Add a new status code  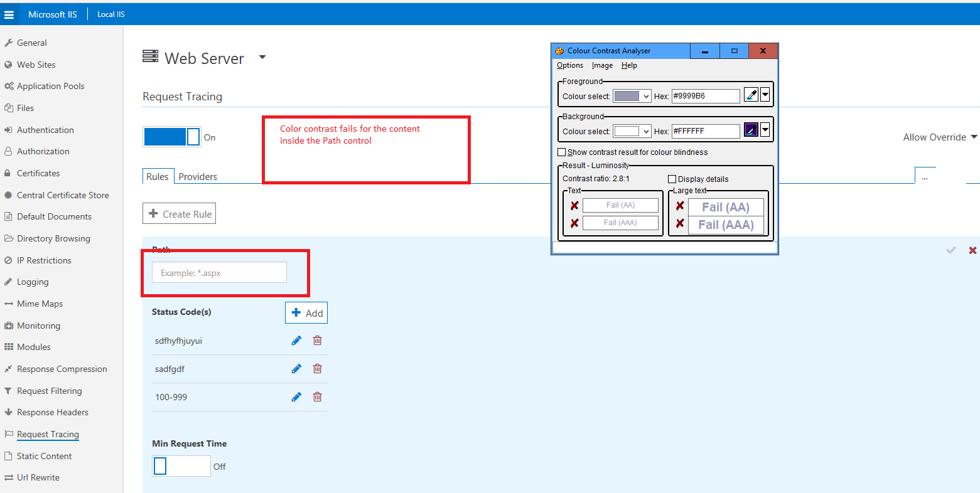tap(306, 312)
